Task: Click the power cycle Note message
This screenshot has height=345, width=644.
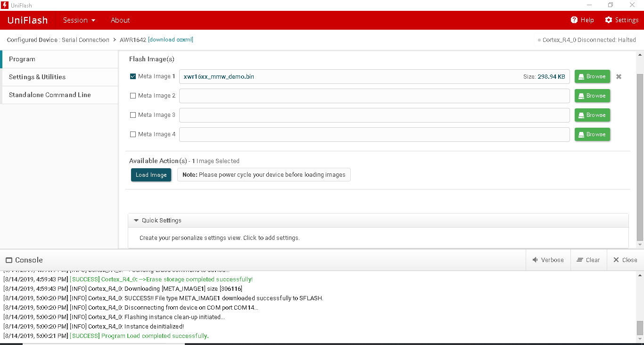Action: [x=264, y=175]
